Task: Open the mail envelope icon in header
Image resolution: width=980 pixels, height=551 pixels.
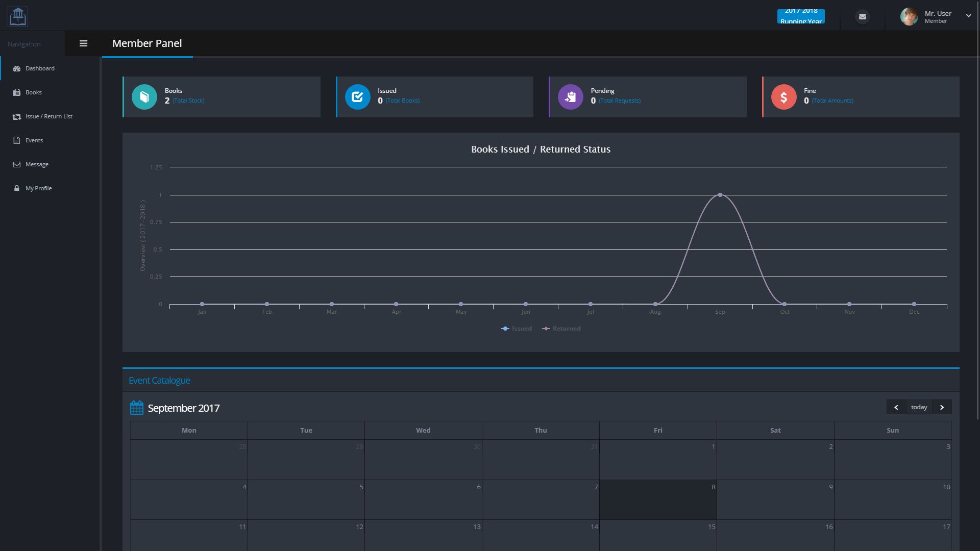Action: click(862, 17)
